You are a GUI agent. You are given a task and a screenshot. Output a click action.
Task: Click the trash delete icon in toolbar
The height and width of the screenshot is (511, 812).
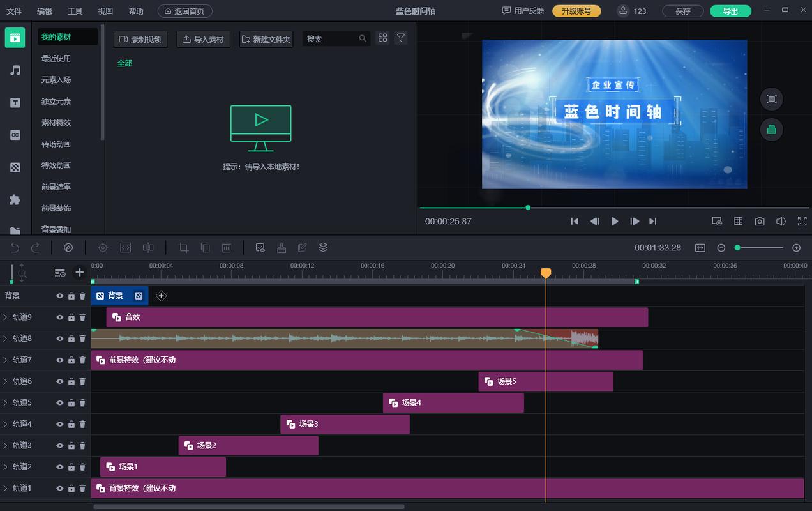click(x=226, y=248)
